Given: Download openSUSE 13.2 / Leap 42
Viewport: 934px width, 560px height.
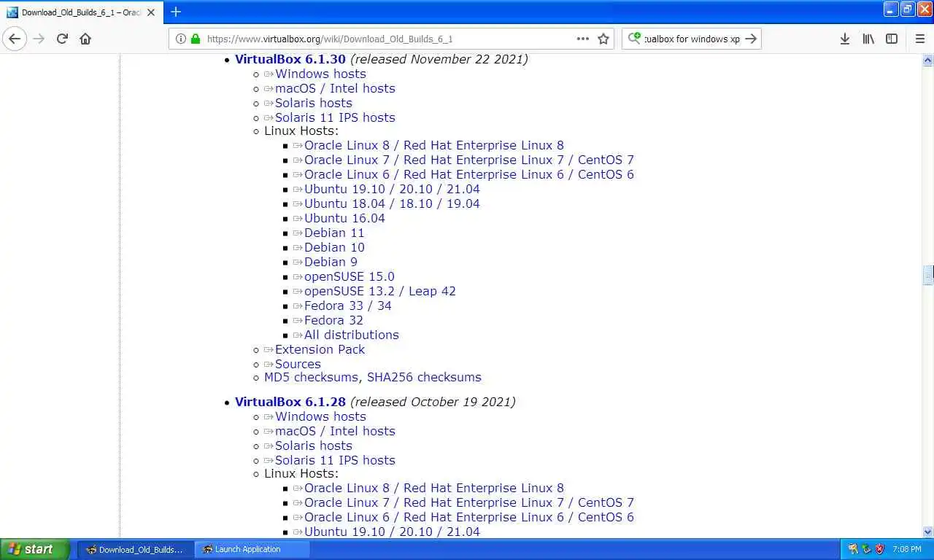Looking at the screenshot, I should [380, 291].
